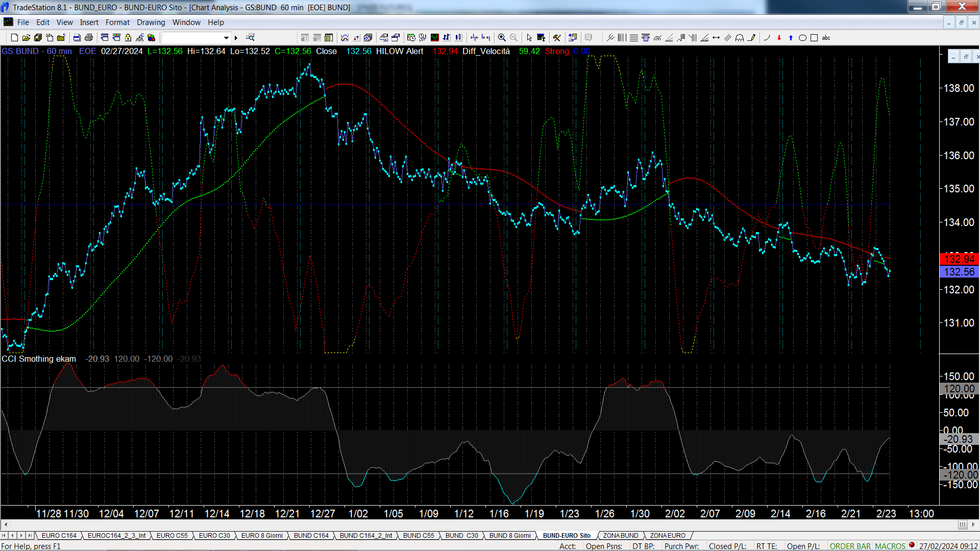
Task: Open the Format menu
Action: pos(117,22)
